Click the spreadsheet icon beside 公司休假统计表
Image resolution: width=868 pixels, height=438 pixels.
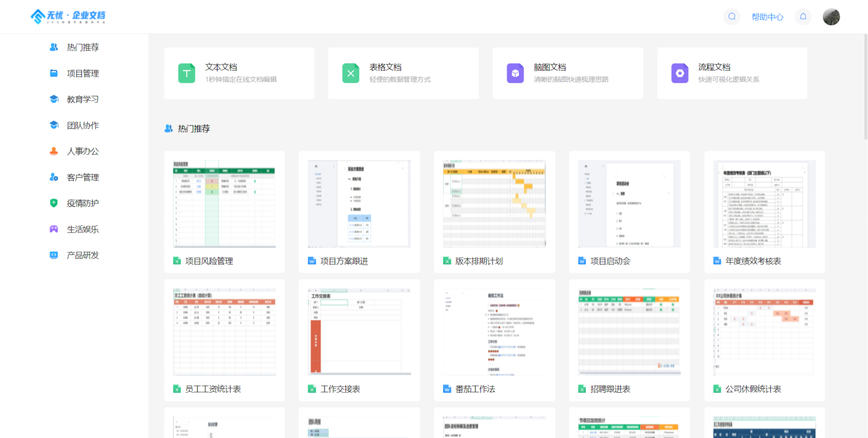pyautogui.click(x=717, y=389)
